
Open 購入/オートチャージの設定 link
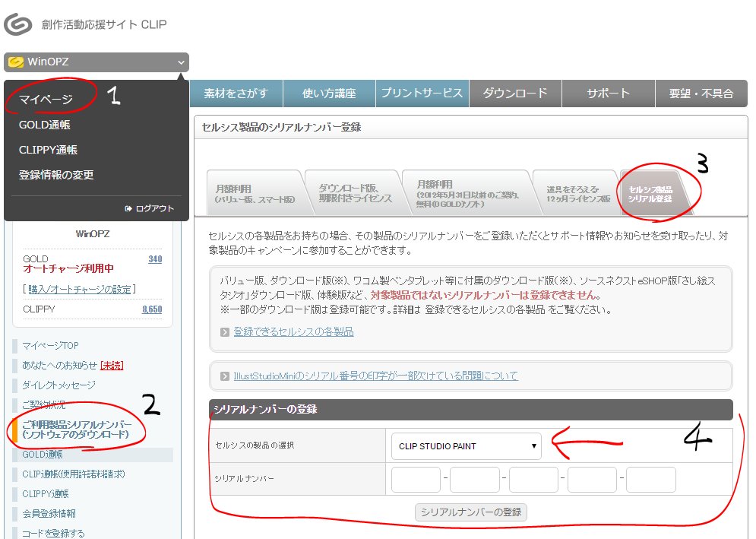pyautogui.click(x=80, y=289)
